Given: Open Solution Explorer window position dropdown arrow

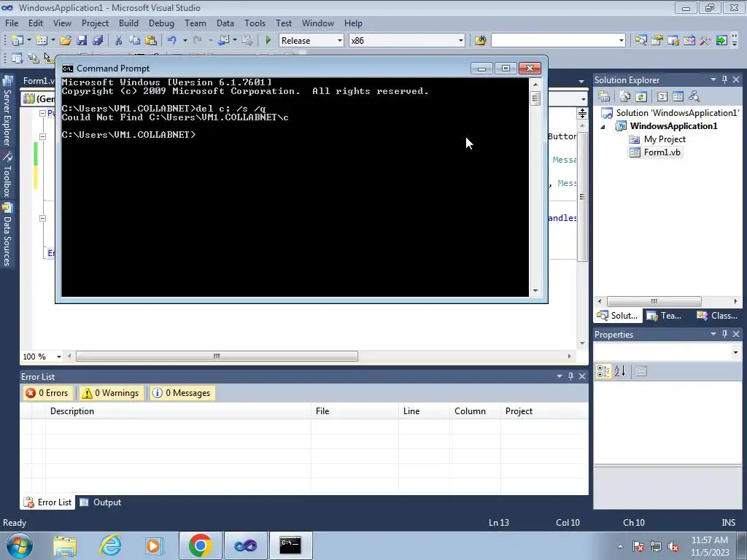Looking at the screenshot, I should [x=713, y=80].
